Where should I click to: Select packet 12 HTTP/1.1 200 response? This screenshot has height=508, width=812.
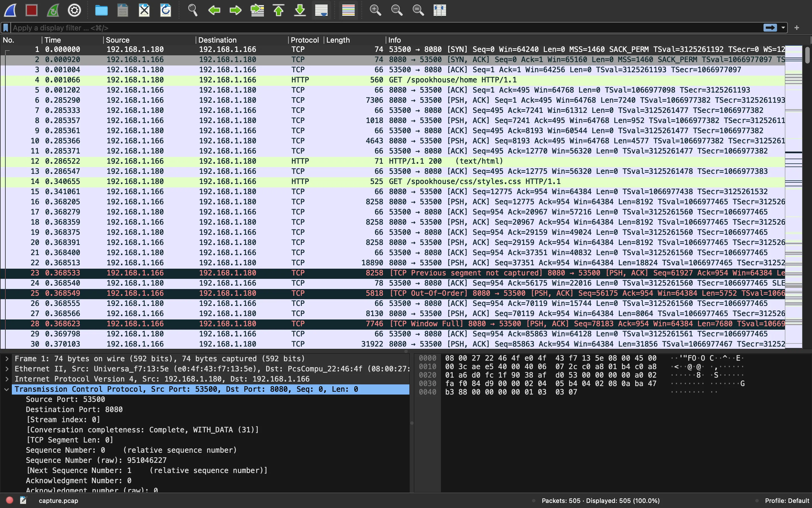(392, 161)
